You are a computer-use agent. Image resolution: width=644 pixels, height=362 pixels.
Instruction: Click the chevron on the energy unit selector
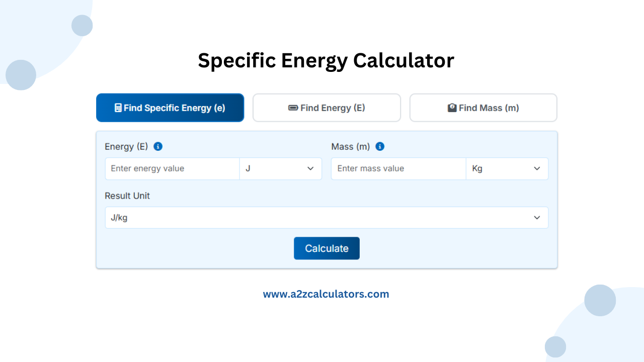click(x=310, y=168)
